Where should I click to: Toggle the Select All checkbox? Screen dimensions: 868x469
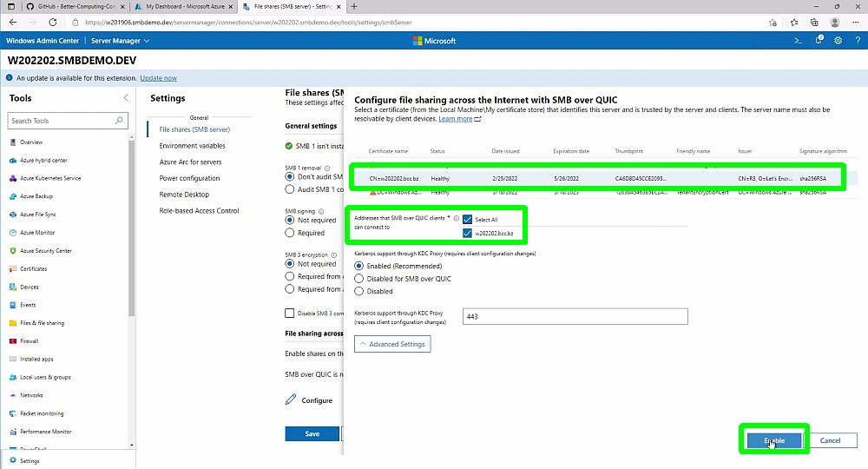[467, 219]
